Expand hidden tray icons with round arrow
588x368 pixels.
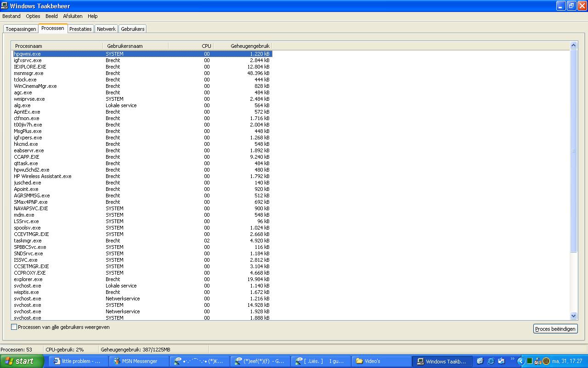(x=520, y=361)
